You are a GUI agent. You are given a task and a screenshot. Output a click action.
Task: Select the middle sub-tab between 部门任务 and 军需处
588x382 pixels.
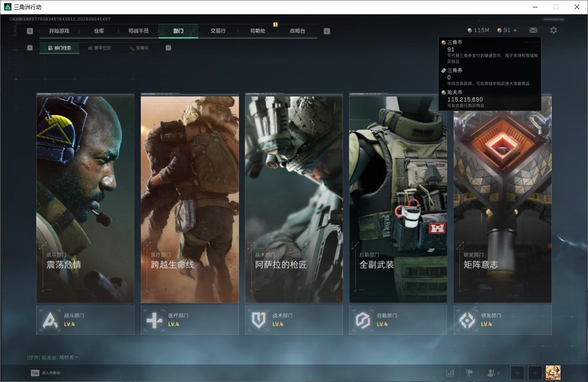click(99, 48)
